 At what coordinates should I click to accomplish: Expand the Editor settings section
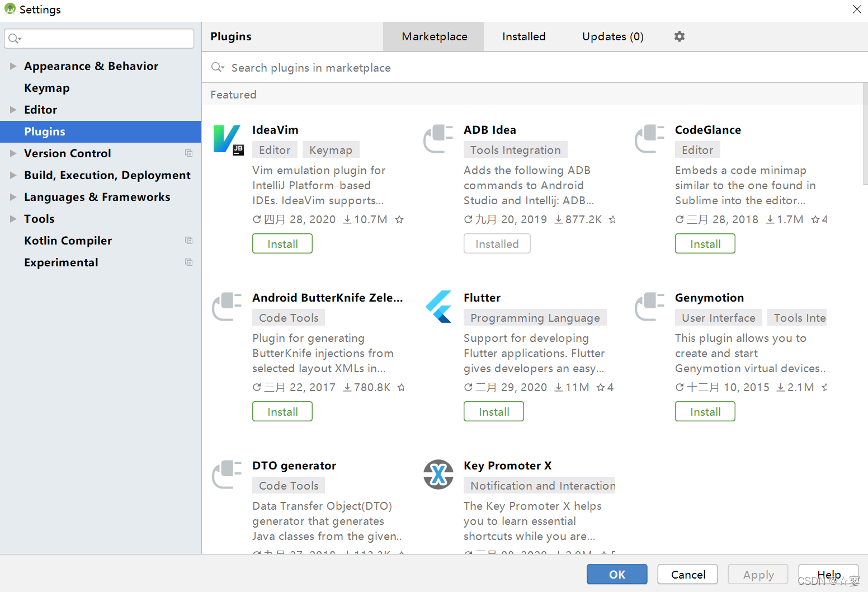[x=13, y=110]
